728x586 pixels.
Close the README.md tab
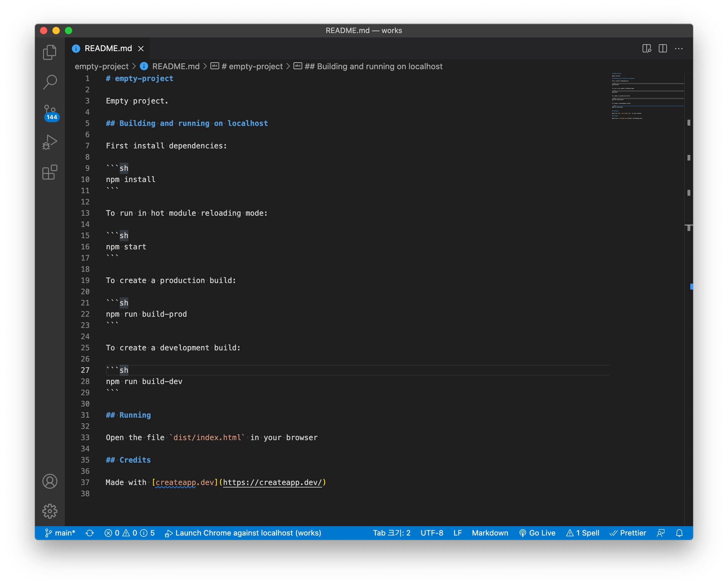pyautogui.click(x=141, y=49)
